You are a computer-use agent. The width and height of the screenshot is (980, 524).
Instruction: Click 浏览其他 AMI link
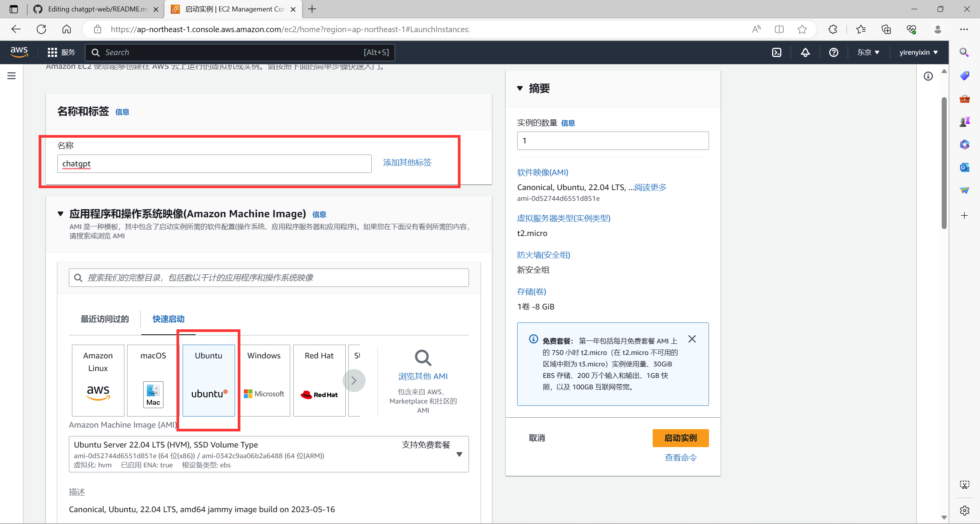423,376
